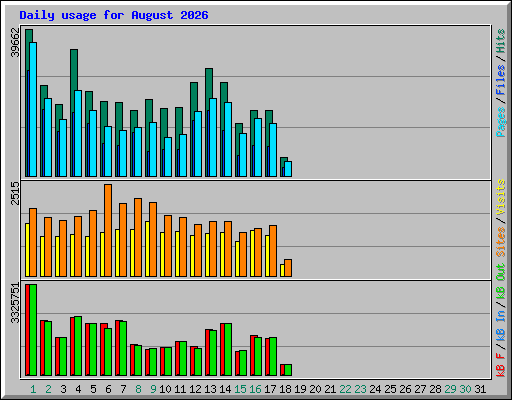The width and height of the screenshot is (512, 400).
Task: Click day 22 on the date axis
Action: (x=345, y=389)
